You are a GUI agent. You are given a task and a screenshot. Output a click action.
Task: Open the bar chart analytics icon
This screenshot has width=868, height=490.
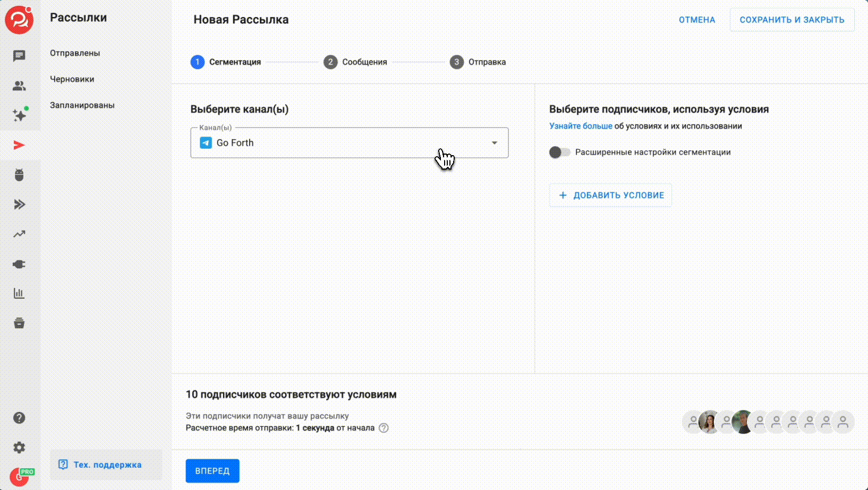(19, 293)
